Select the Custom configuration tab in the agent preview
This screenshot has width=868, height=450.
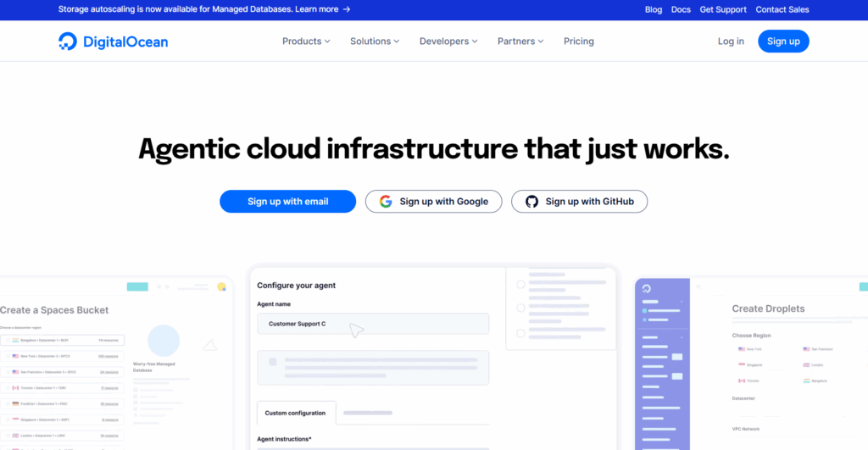click(295, 413)
